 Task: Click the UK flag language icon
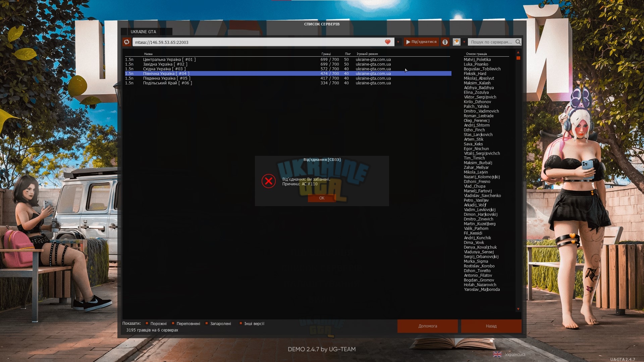pos(497,354)
